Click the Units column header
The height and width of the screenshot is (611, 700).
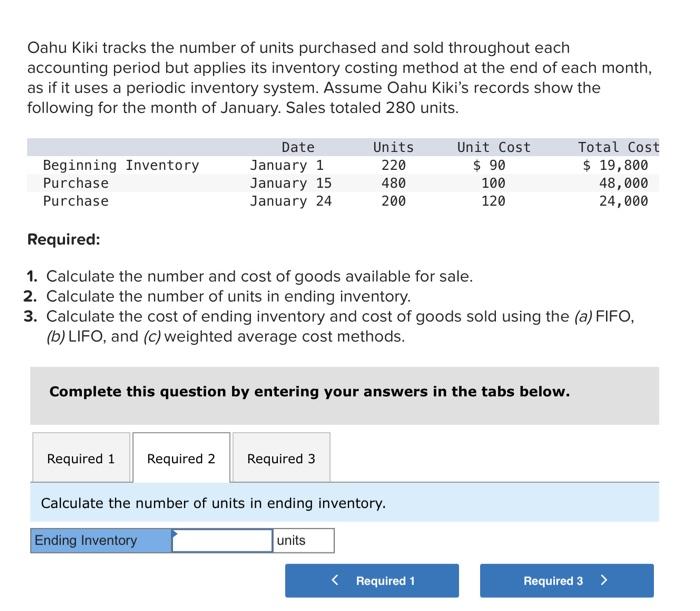click(393, 147)
